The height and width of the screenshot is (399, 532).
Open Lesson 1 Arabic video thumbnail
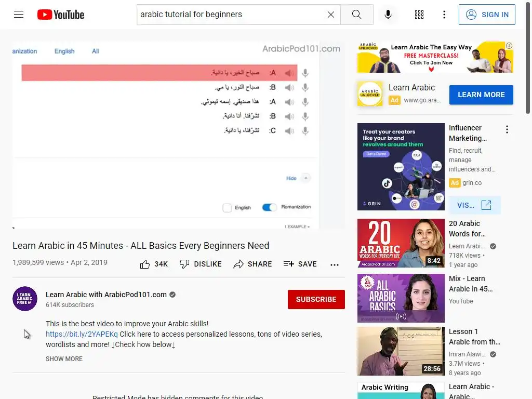click(x=401, y=351)
